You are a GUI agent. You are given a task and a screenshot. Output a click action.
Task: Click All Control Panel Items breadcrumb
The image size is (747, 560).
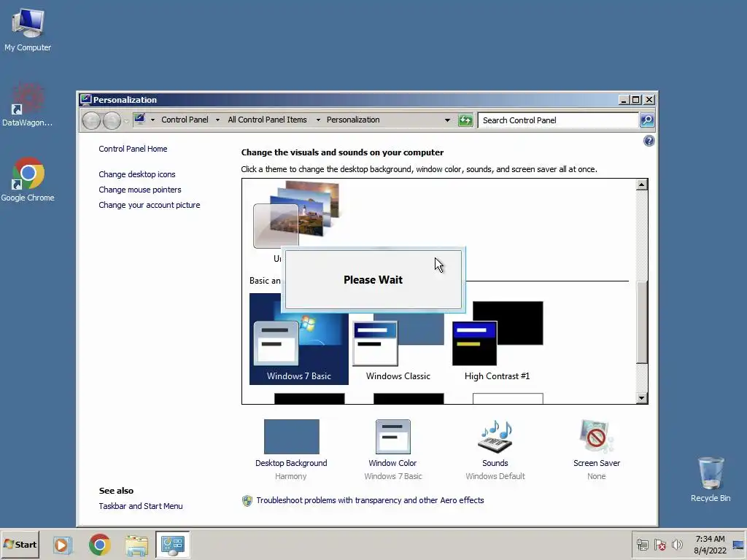267,120
